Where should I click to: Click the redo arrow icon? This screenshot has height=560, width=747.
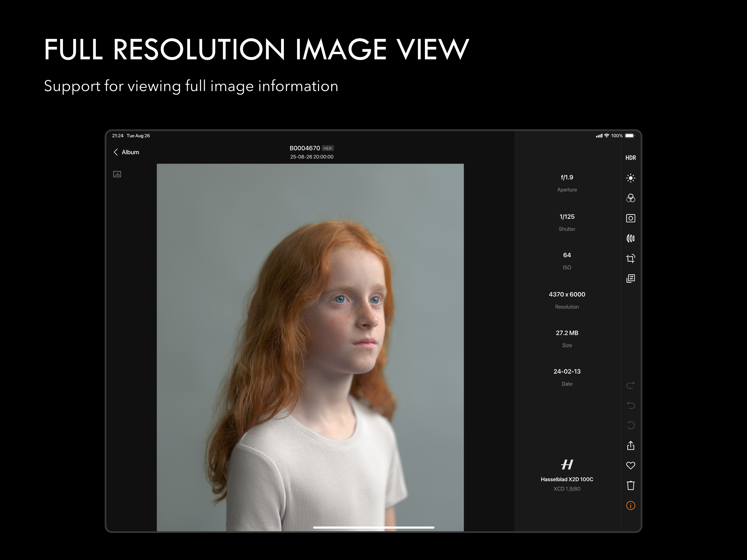click(x=630, y=385)
